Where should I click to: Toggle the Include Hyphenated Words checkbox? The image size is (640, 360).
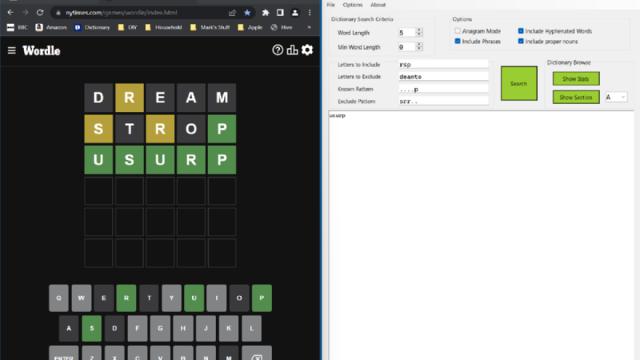point(521,31)
